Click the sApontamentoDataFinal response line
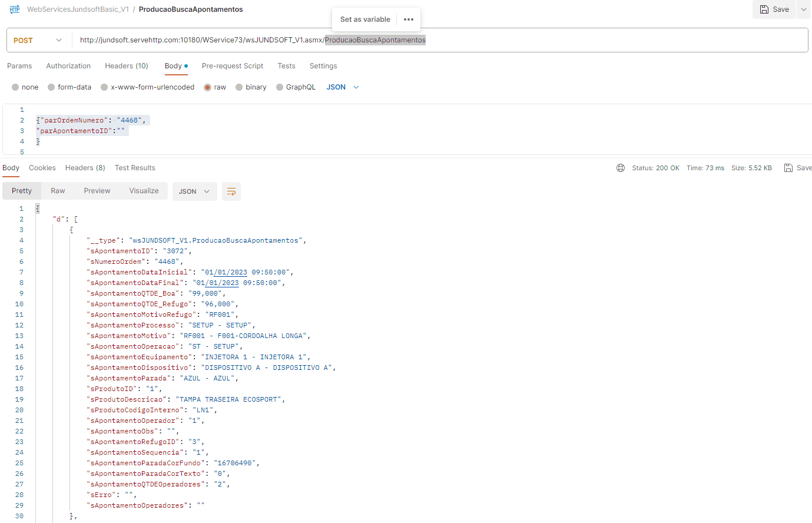Screen dimensions: 812x523 point(186,283)
